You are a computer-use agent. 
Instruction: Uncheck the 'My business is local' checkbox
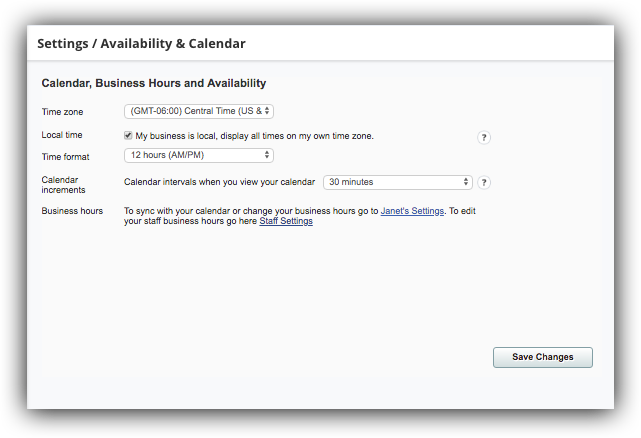coord(128,135)
